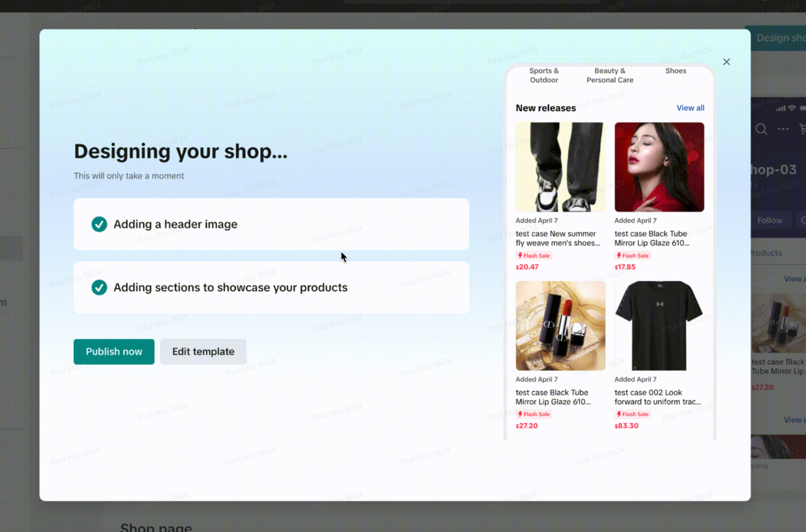Click the 'Adding a header image' step row

[271, 224]
